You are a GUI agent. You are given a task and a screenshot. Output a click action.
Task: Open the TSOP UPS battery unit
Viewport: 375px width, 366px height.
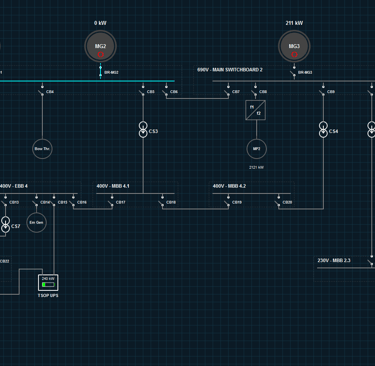pos(48,282)
